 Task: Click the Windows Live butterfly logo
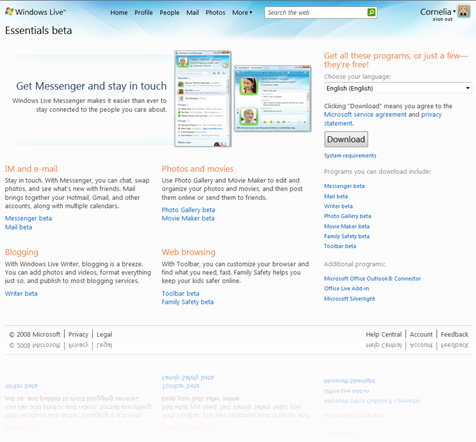click(9, 12)
